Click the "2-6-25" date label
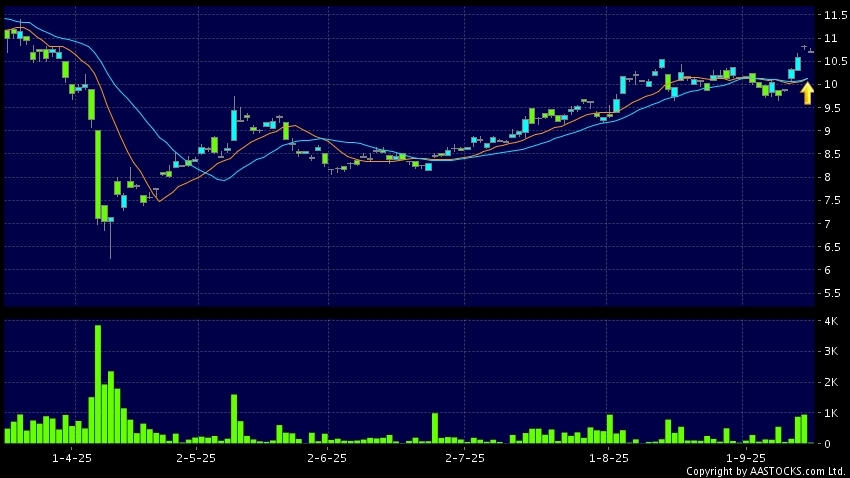 [327, 458]
